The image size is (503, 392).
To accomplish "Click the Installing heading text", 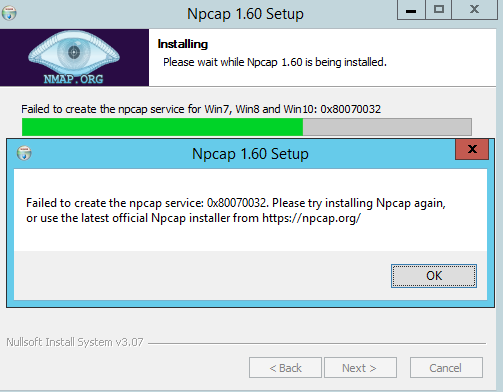I will click(x=183, y=44).
